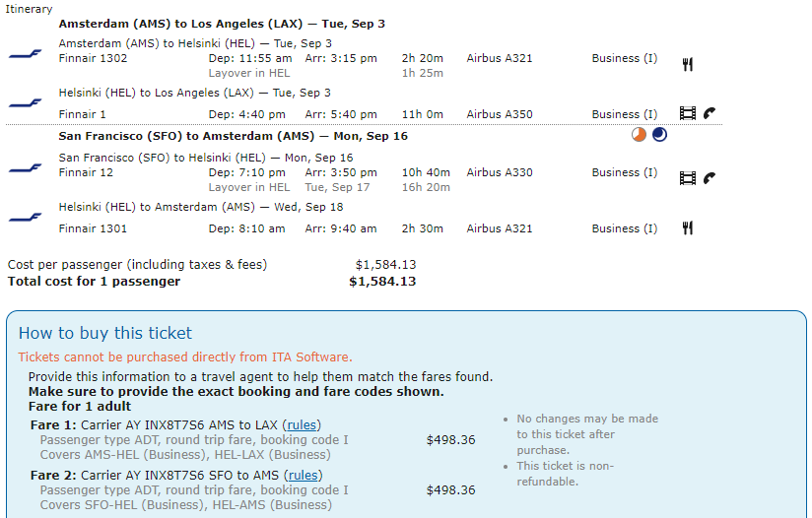Image resolution: width=812 pixels, height=518 pixels.
Task: Click Fare 1 price $498.36
Action: 450,440
